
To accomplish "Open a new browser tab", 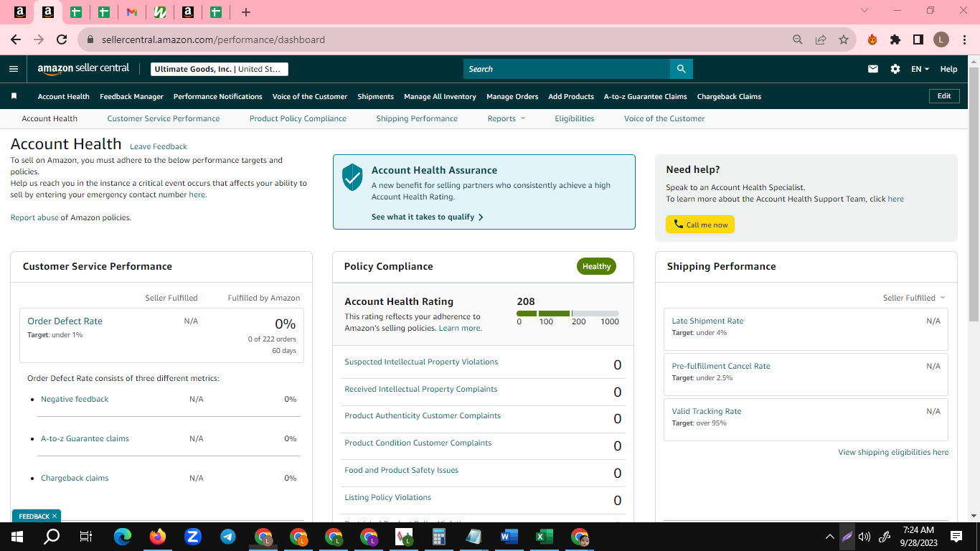I will (246, 12).
